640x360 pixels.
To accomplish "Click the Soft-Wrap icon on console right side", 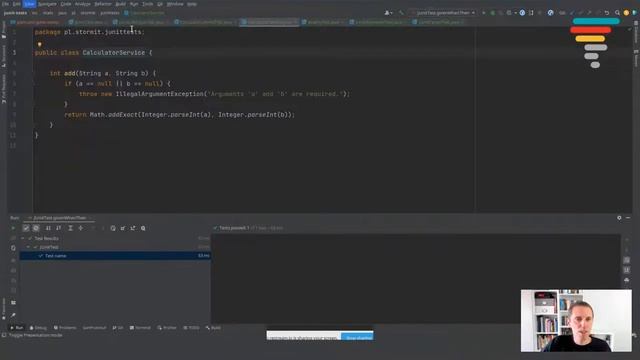I will pos(627,260).
